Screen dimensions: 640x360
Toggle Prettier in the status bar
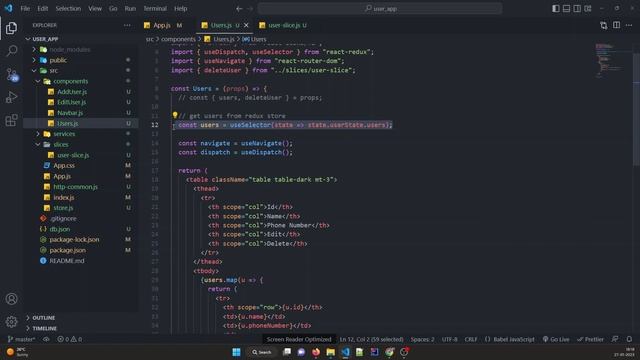click(590, 339)
